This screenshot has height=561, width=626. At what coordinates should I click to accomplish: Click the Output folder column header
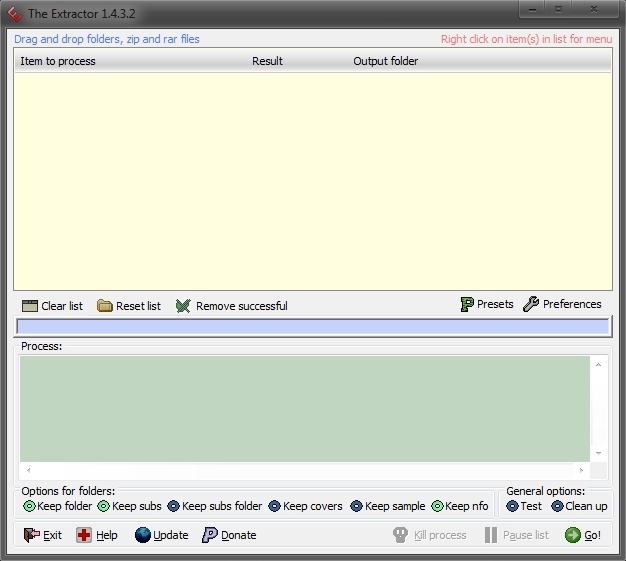tap(386, 61)
